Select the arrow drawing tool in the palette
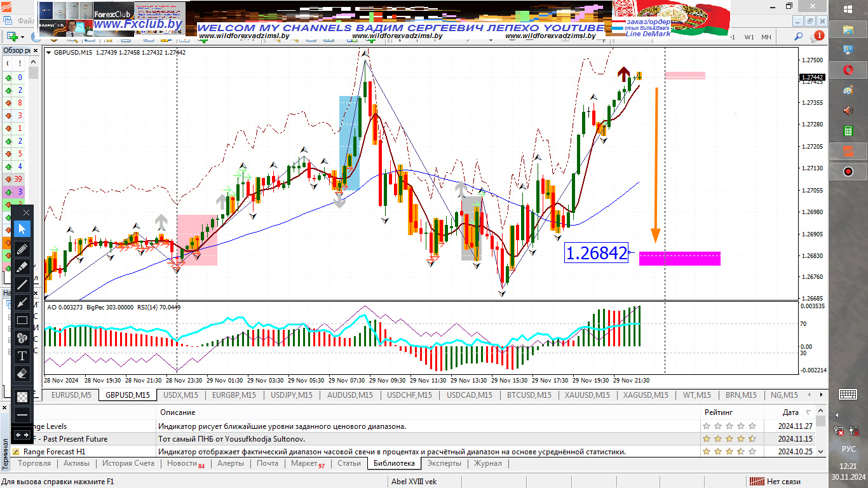Image resolution: width=868 pixels, height=488 pixels. [22, 302]
